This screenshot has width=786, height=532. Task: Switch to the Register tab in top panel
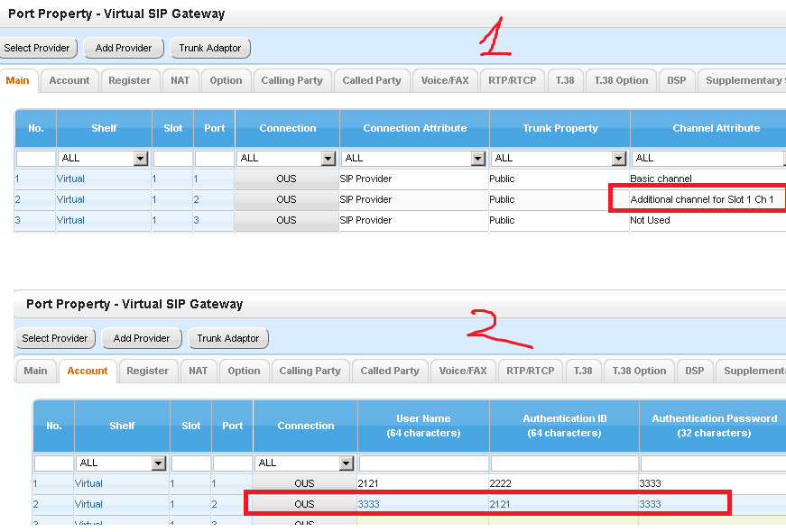(130, 80)
